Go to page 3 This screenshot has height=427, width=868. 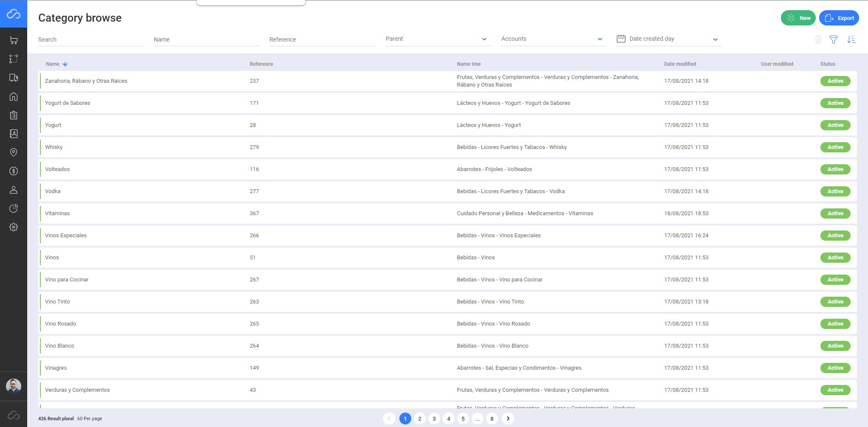tap(434, 419)
